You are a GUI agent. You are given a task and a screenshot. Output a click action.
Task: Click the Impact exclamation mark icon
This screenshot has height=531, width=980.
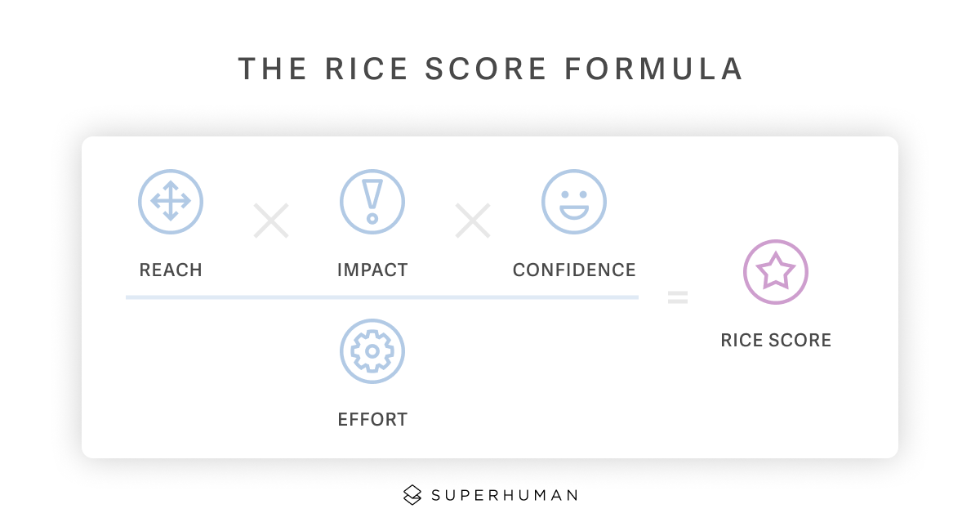coord(372,202)
